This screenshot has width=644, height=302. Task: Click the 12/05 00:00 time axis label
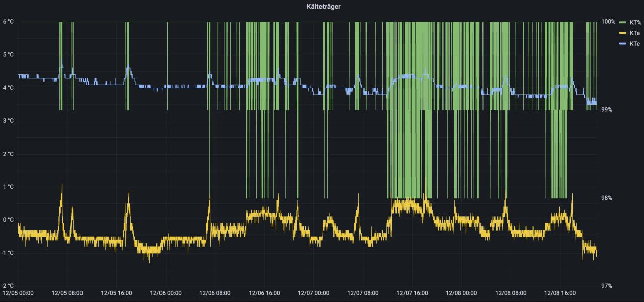[x=18, y=293]
